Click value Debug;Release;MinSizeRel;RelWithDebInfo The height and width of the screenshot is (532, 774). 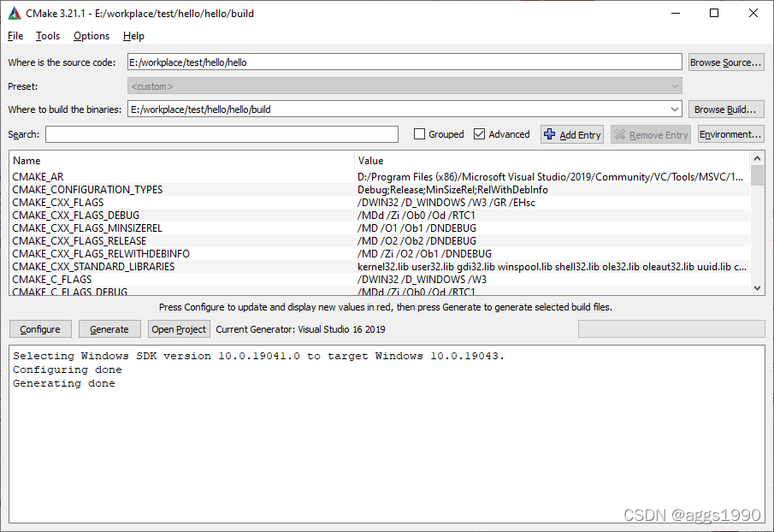(452, 190)
